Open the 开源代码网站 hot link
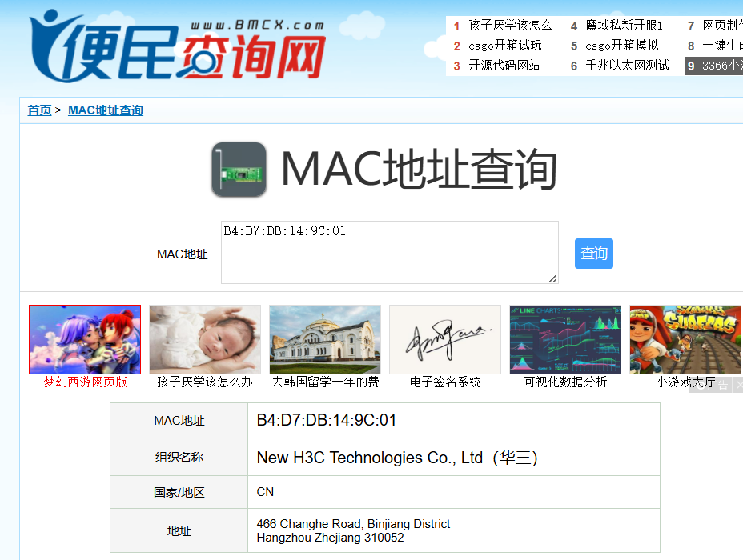 504,66
